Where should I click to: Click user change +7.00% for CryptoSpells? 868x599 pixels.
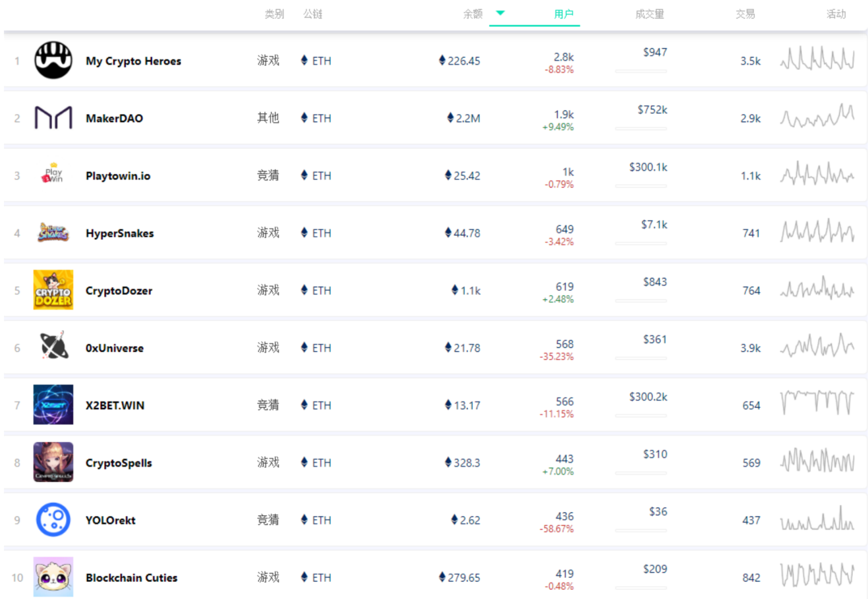pos(558,471)
